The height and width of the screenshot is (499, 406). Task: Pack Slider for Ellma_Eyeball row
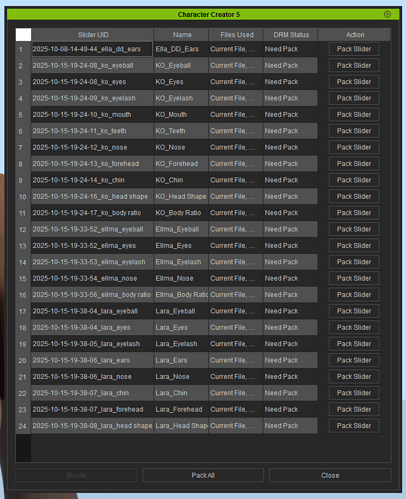354,229
